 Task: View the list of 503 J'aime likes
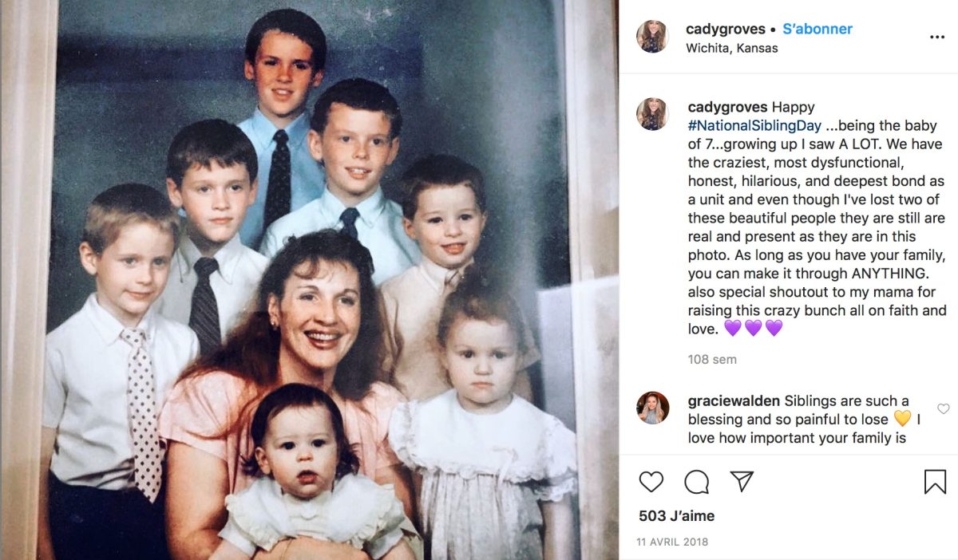coord(677,516)
